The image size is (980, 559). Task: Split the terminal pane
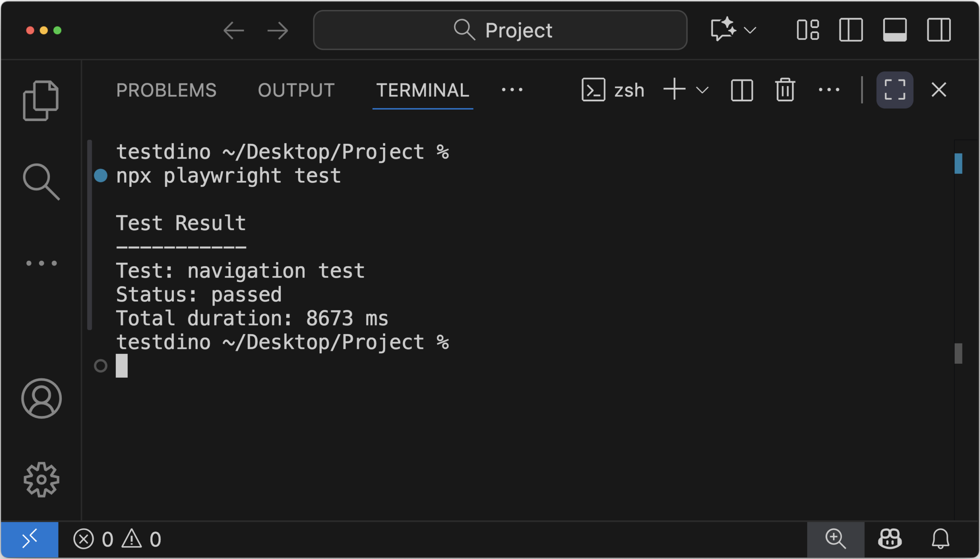pos(741,90)
